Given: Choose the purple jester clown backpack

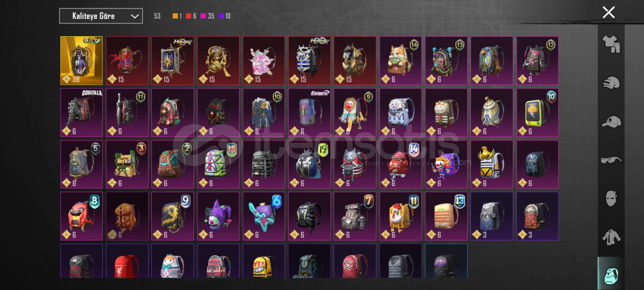Looking at the screenshot, I should click(218, 216).
